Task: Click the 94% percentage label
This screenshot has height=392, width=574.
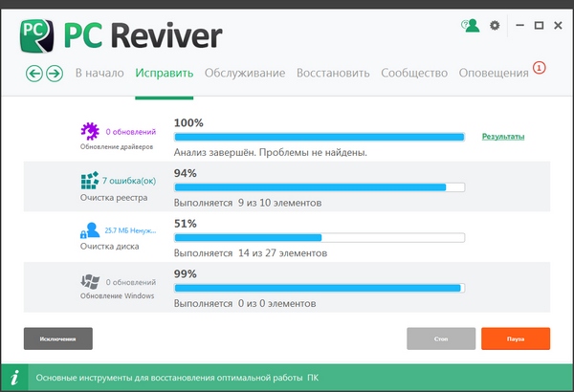Action: pyautogui.click(x=186, y=173)
